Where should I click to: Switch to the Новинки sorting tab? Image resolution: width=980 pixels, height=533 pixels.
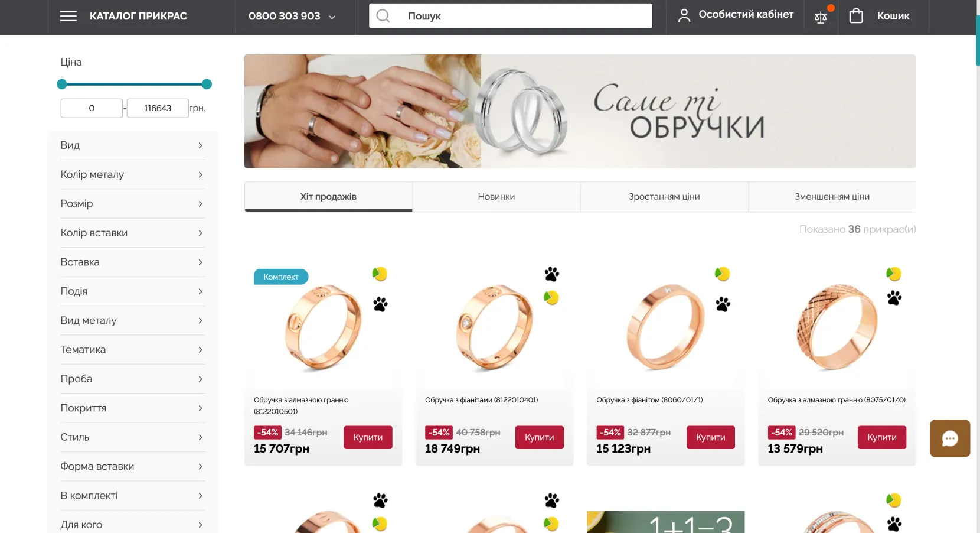pyautogui.click(x=496, y=197)
